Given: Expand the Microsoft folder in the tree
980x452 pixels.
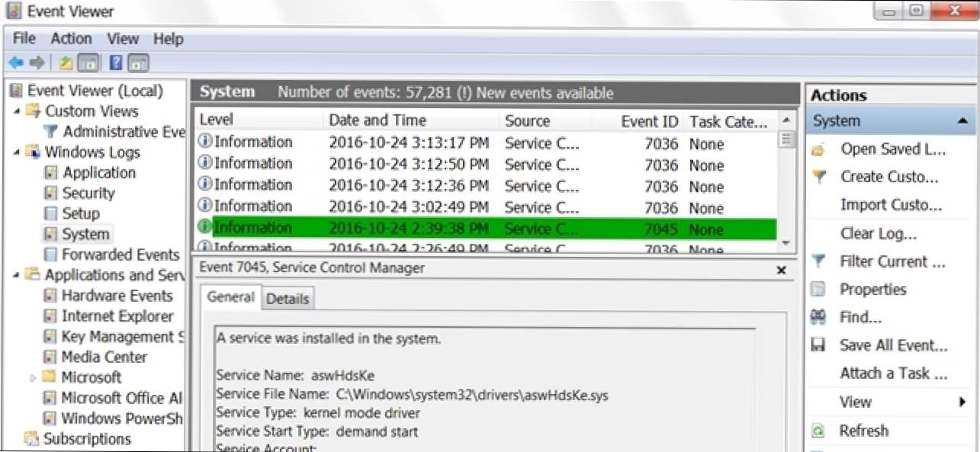Looking at the screenshot, I should tap(33, 378).
